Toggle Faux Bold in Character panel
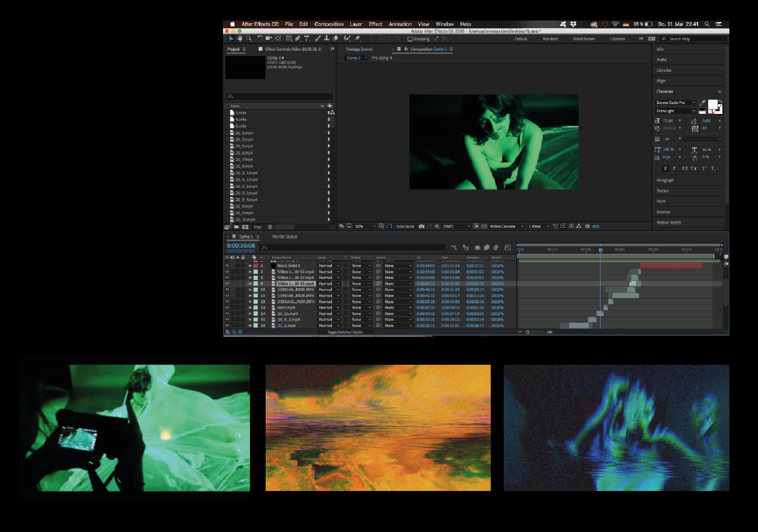Image resolution: width=758 pixels, height=532 pixels. point(665,168)
